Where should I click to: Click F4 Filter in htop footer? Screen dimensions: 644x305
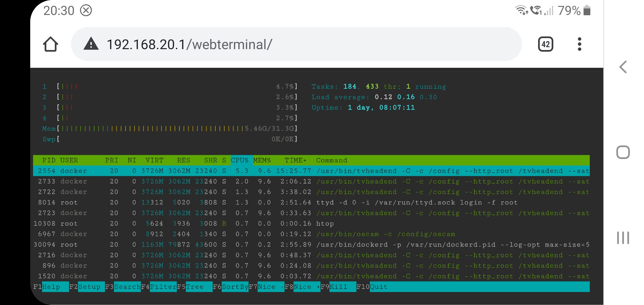click(159, 287)
